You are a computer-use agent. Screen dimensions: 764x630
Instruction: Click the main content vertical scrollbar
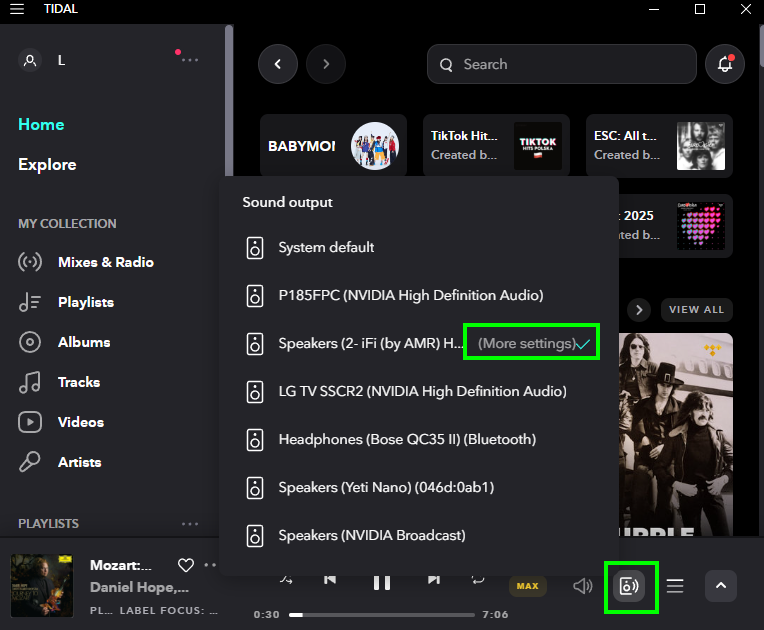761,46
